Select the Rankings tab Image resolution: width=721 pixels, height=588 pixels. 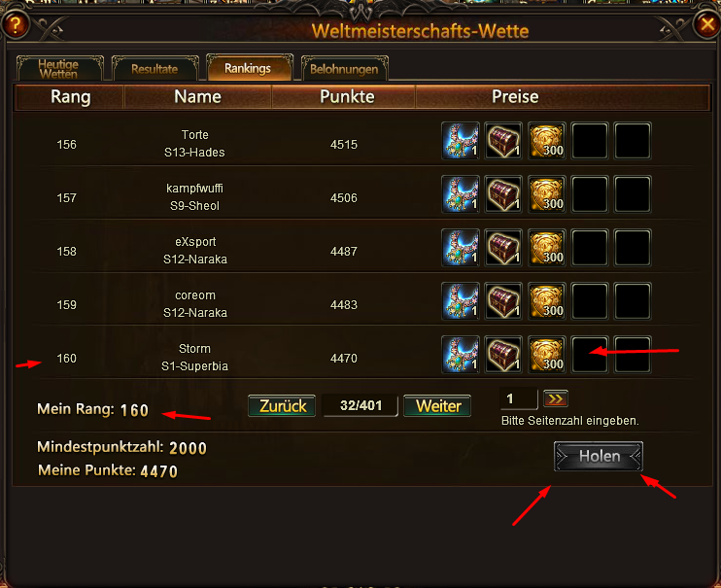pos(249,68)
